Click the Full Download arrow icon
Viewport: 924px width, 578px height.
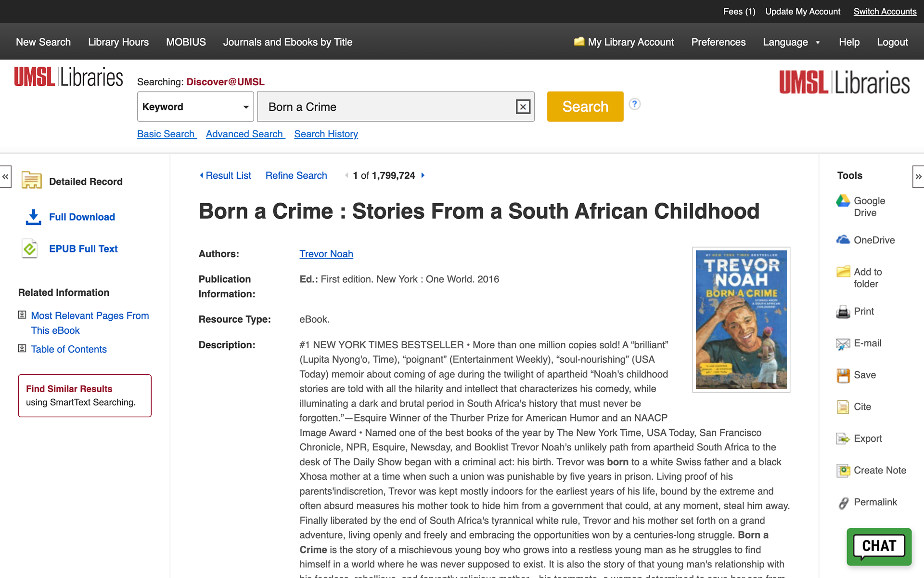pyautogui.click(x=33, y=217)
